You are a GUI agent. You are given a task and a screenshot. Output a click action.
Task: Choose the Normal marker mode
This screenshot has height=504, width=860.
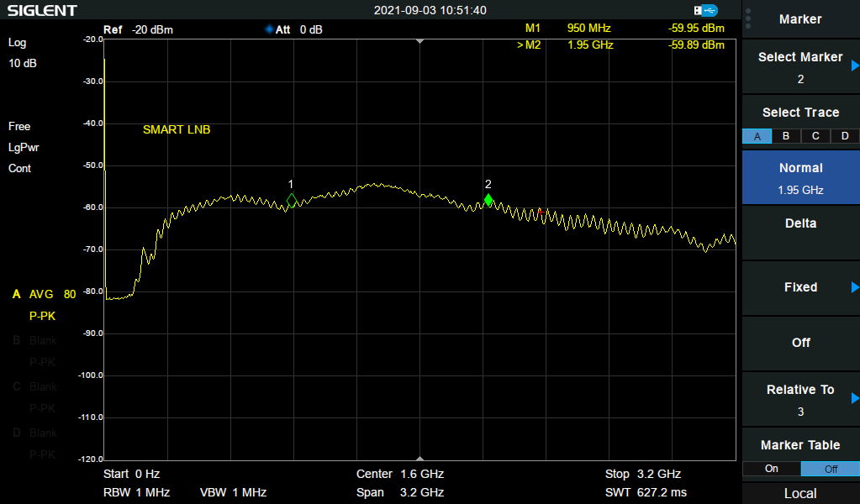(x=801, y=177)
